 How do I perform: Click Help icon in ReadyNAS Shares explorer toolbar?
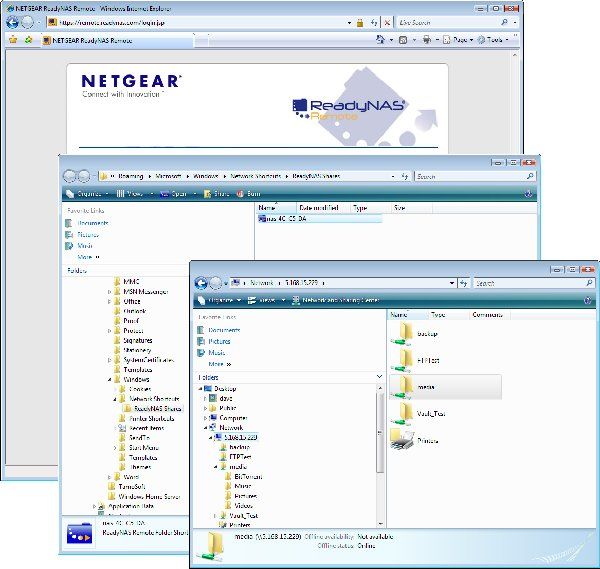(x=528, y=194)
